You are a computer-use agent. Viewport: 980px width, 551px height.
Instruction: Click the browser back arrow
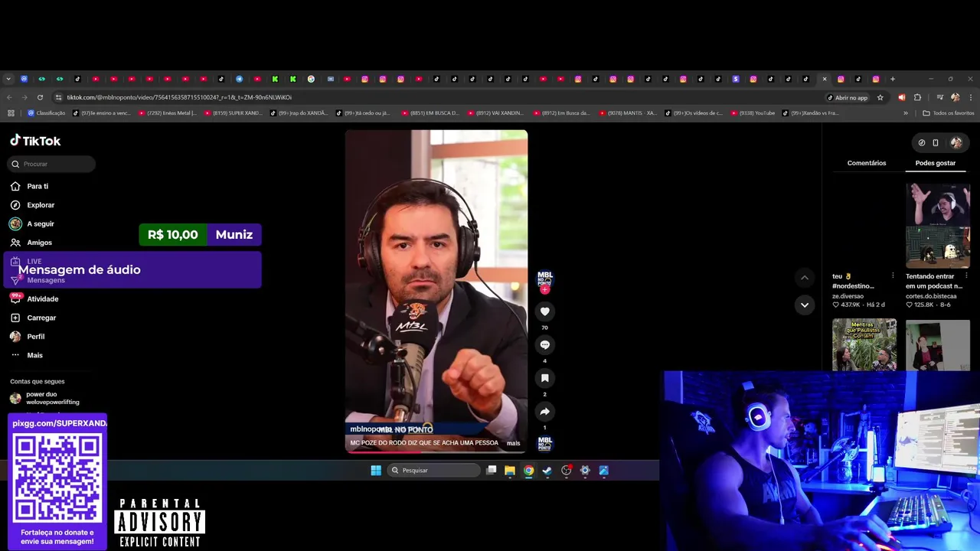(9, 97)
